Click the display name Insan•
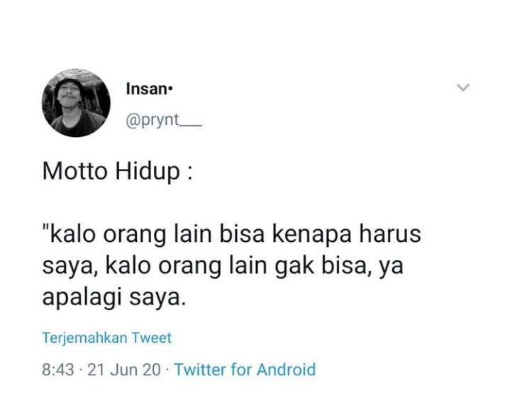This screenshot has height=420, width=510. 149,89
